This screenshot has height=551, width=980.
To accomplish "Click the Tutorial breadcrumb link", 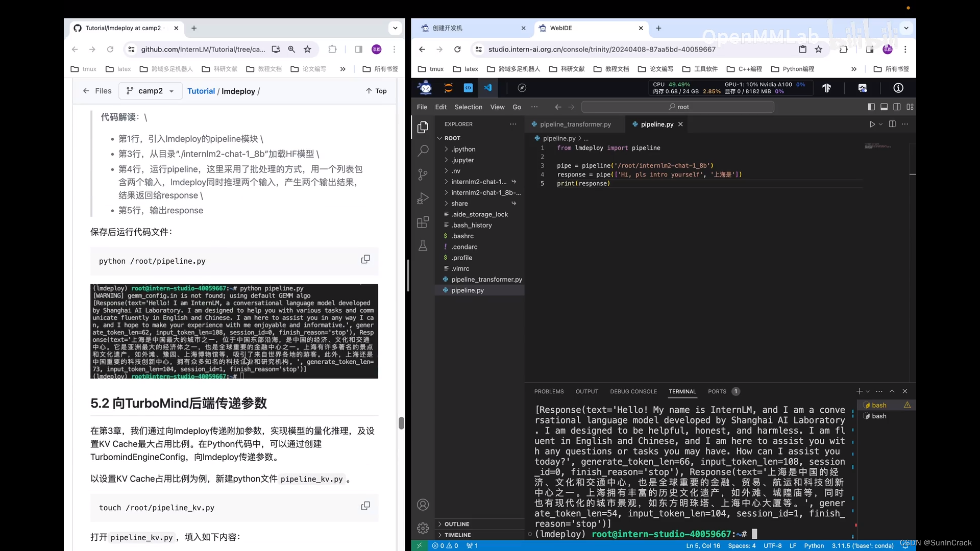I will pos(201,91).
